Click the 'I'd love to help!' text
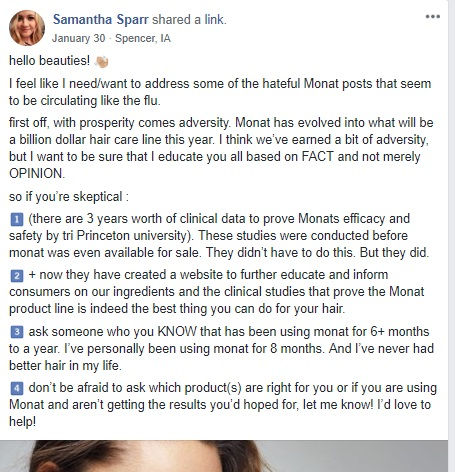The width and height of the screenshot is (455, 472). point(220,413)
